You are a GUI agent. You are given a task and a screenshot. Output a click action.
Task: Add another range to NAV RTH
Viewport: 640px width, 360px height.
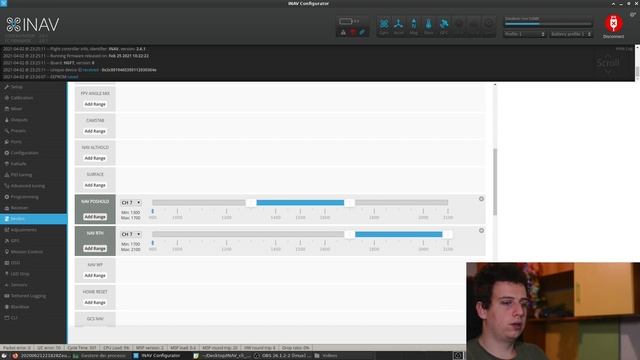[95, 248]
